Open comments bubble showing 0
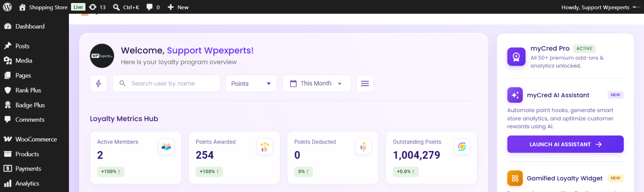Image resolution: width=644 pixels, height=192 pixels. click(x=153, y=7)
